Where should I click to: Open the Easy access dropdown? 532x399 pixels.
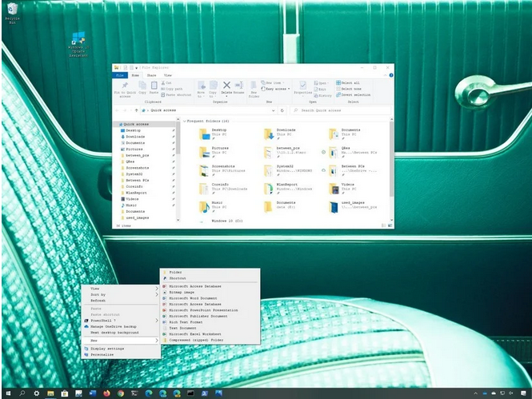click(x=276, y=89)
